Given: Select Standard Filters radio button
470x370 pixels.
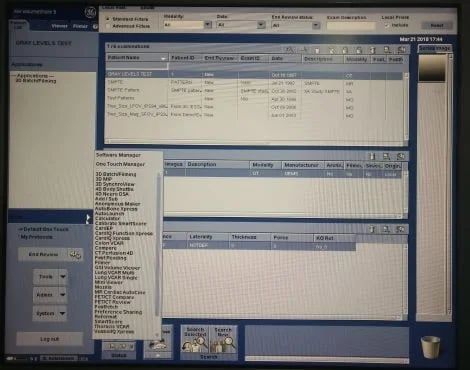Looking at the screenshot, I should click(108, 19).
